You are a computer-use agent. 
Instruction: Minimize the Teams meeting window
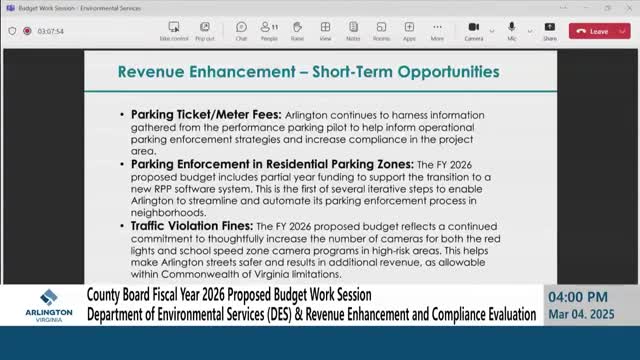587,8
